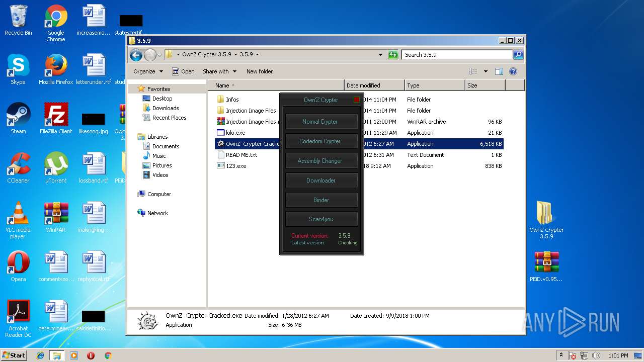Select Network in the navigation pane
This screenshot has height=362, width=644.
click(152, 213)
